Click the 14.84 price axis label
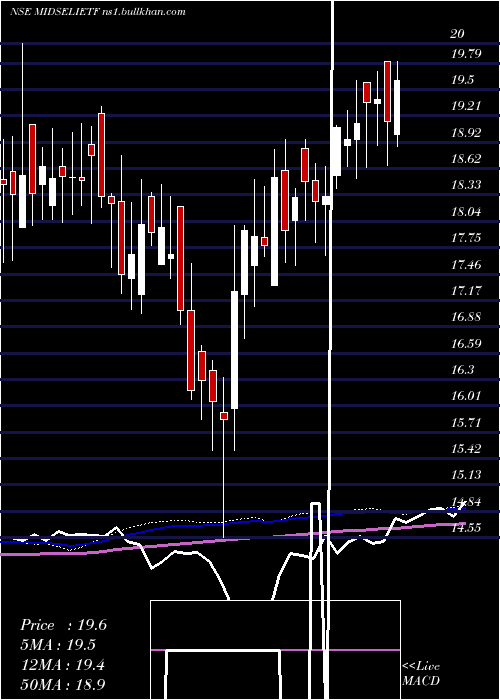Viewport: 500px width, 700px height. pyautogui.click(x=466, y=501)
